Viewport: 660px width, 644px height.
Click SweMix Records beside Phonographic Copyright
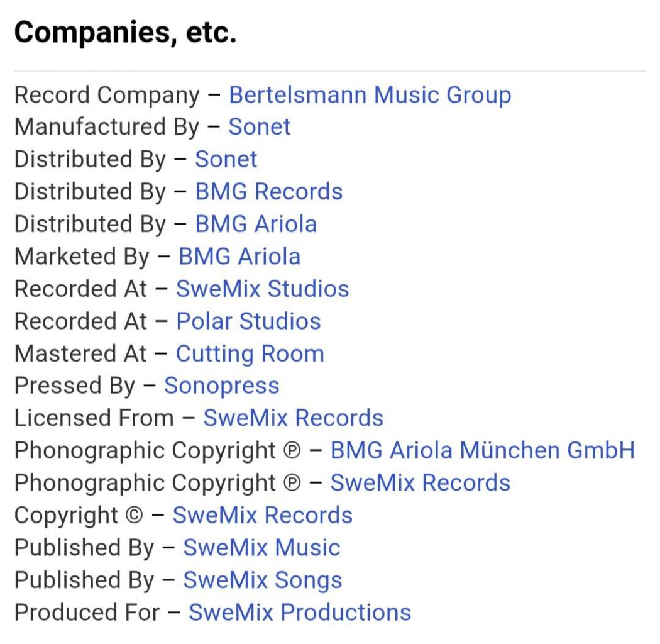click(420, 482)
